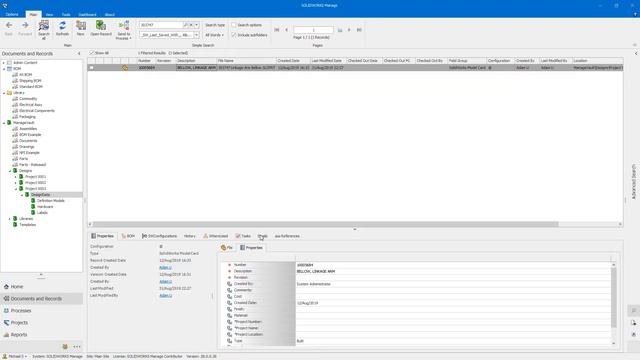The width and height of the screenshot is (640, 360).
Task: Open the References tab in the details panel
Action: pos(287,236)
